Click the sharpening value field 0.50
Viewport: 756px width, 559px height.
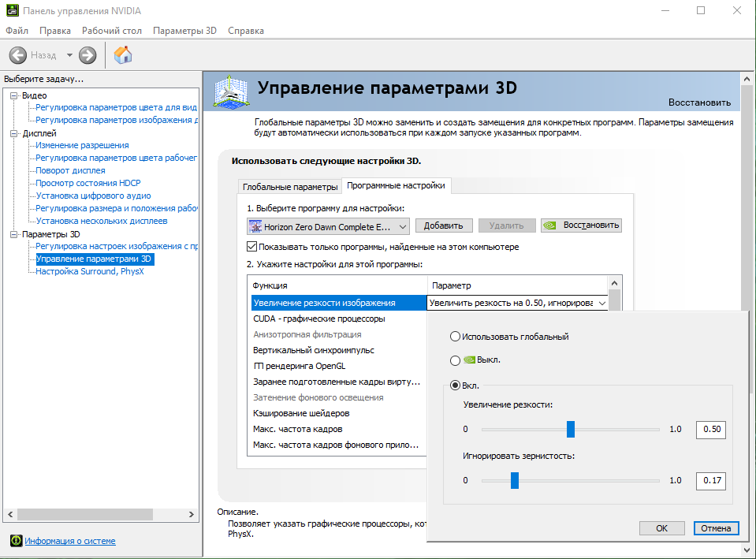711,429
